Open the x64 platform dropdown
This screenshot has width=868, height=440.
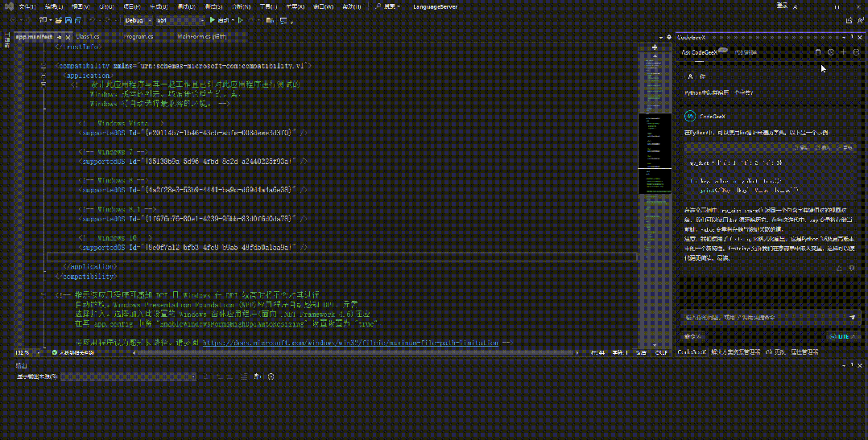pyautogui.click(x=174, y=19)
